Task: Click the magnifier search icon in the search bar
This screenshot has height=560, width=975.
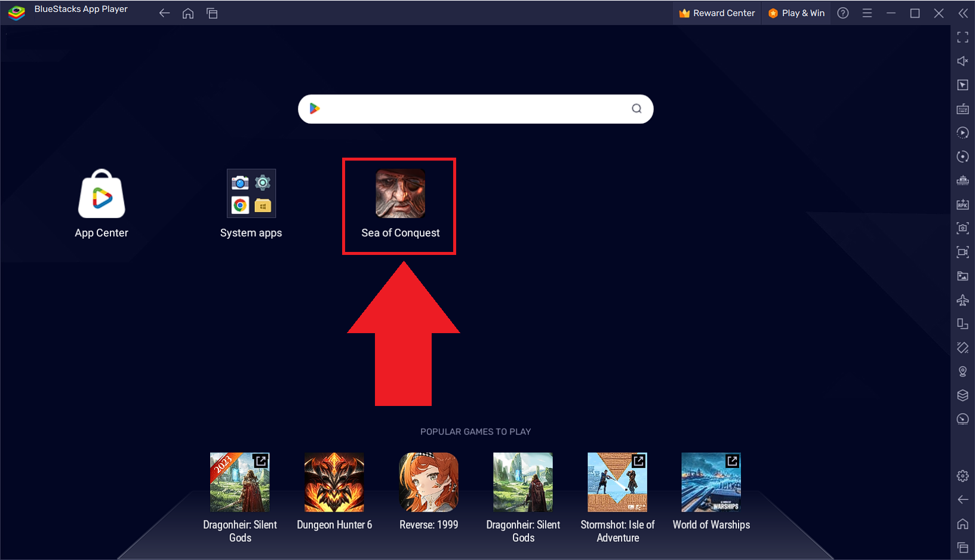Action: tap(636, 109)
